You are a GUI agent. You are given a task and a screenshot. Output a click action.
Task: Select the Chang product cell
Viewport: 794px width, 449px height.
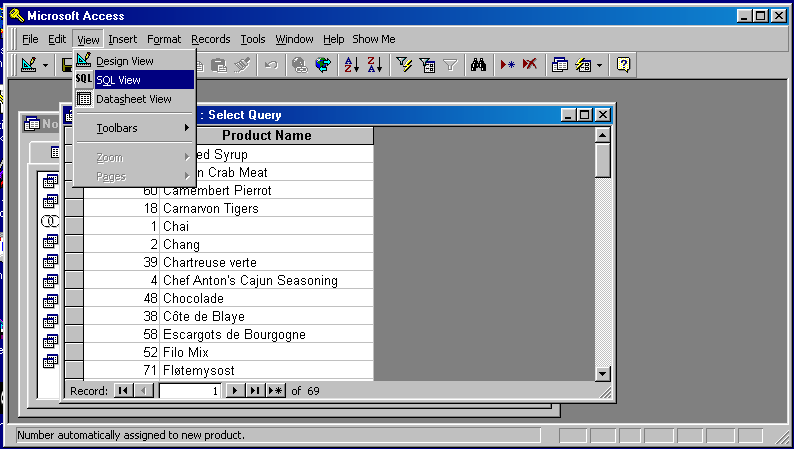(x=267, y=244)
